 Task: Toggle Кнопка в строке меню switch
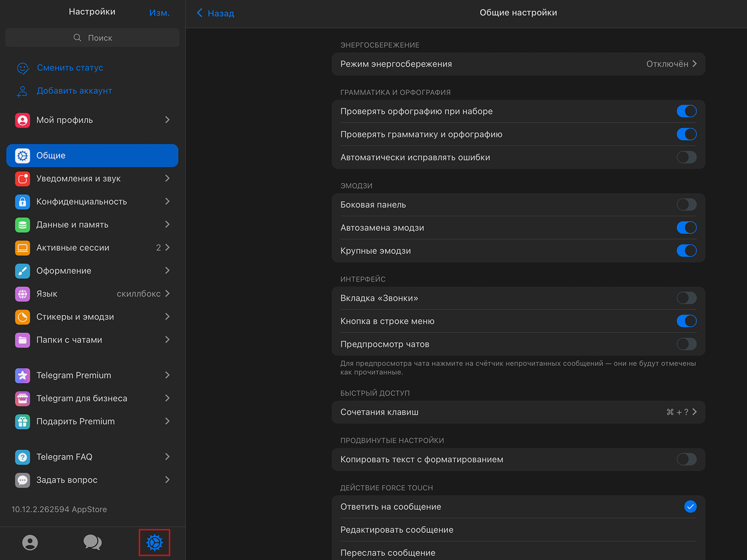click(686, 321)
